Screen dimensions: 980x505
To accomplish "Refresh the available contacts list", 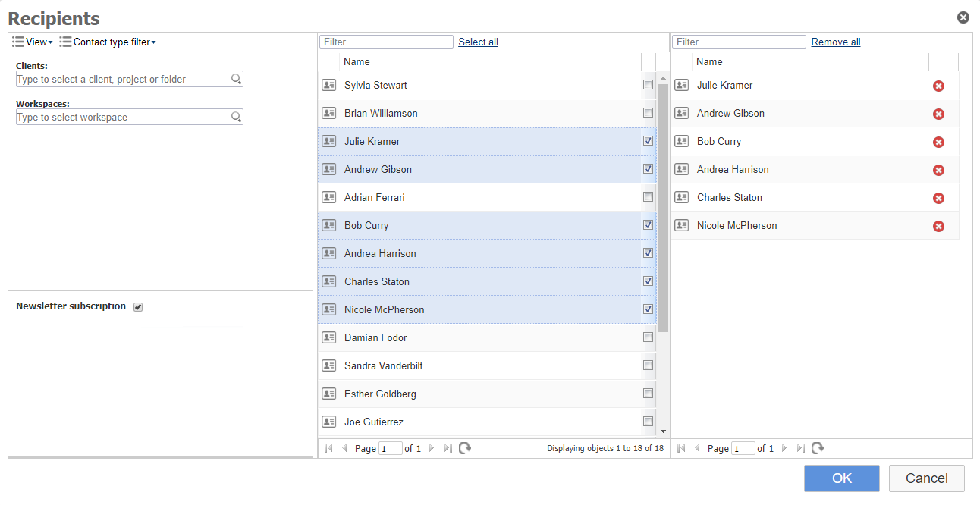I will tap(465, 448).
